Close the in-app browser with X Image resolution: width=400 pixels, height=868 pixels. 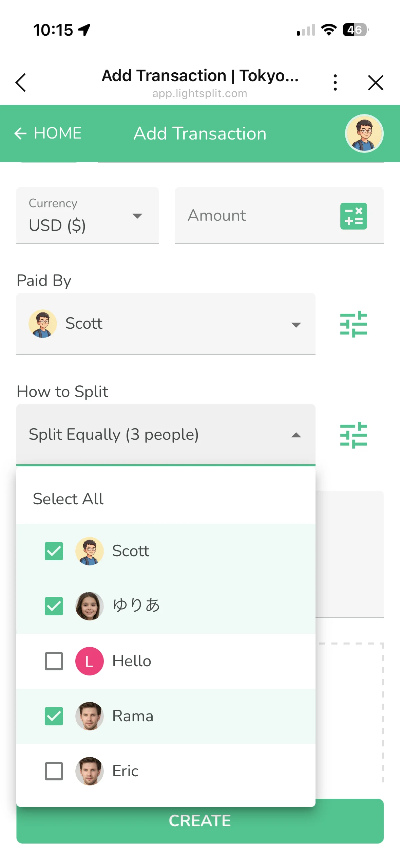click(x=375, y=83)
